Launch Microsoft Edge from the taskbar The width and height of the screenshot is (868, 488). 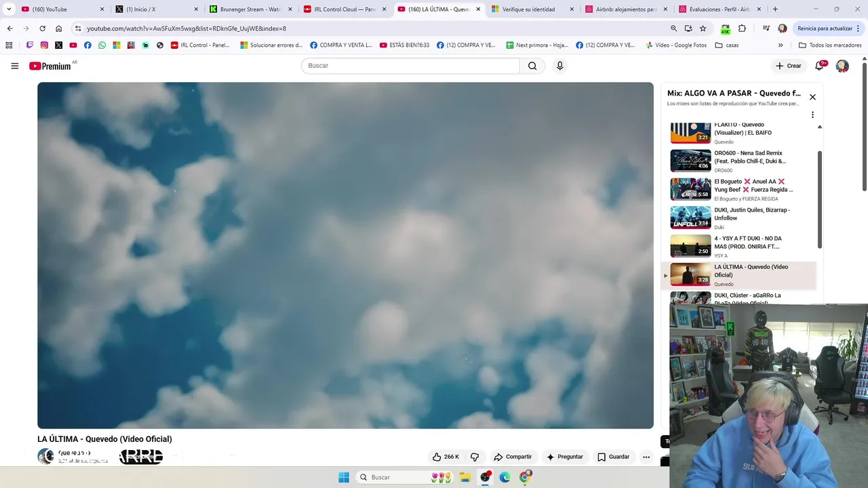pos(505,477)
